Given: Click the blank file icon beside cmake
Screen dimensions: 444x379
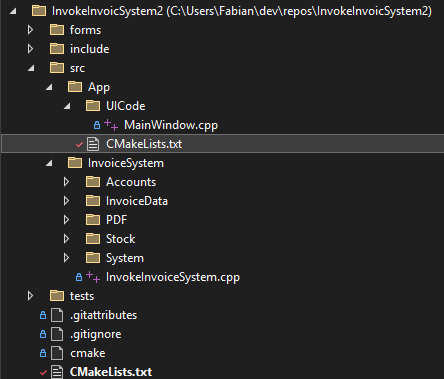Looking at the screenshot, I should click(57, 353).
